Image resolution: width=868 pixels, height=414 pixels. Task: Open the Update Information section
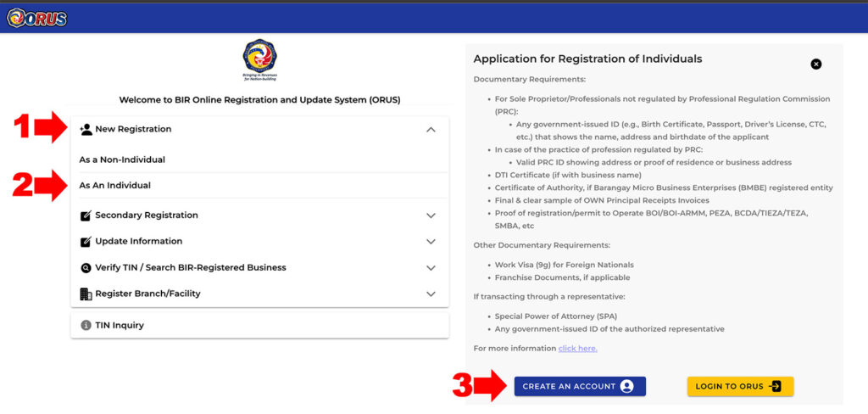point(259,242)
